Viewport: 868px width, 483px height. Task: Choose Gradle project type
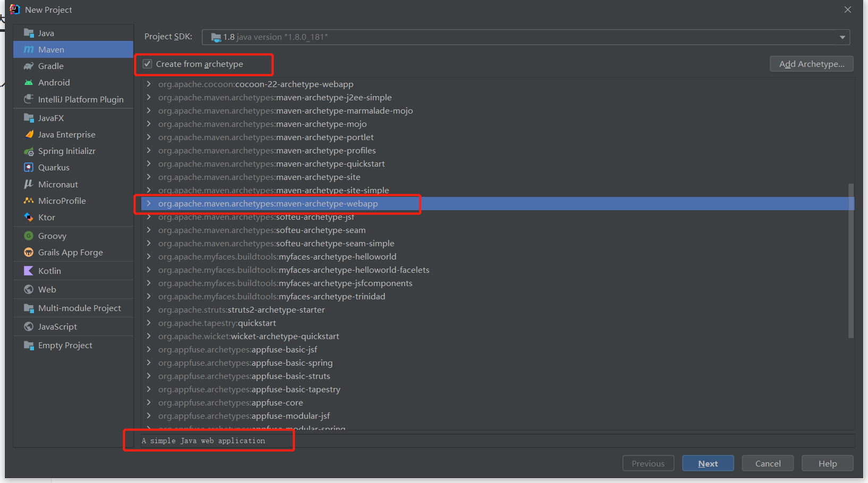point(73,66)
